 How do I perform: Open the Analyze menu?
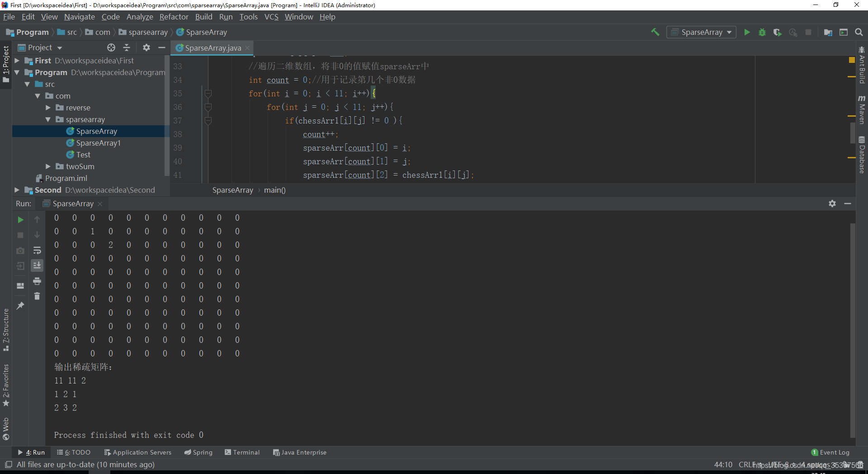(140, 17)
